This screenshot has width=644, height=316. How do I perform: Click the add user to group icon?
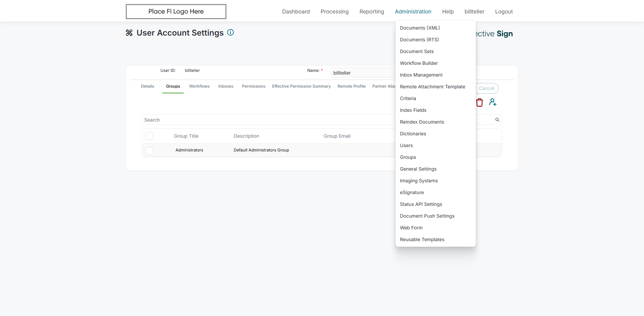tap(492, 102)
